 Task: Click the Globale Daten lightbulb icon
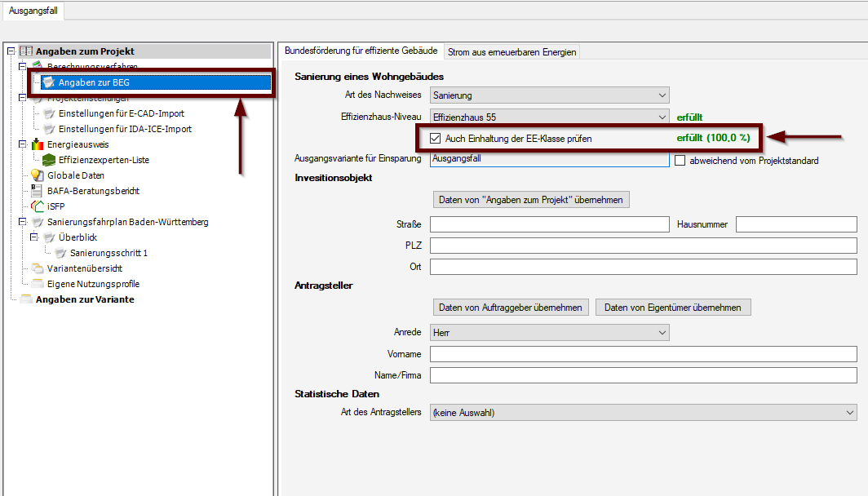[37, 175]
